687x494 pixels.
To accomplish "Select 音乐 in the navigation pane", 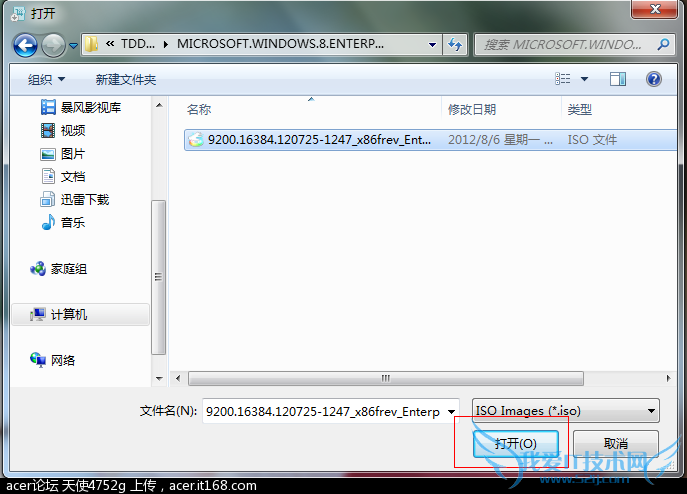I will pyautogui.click(x=73, y=223).
